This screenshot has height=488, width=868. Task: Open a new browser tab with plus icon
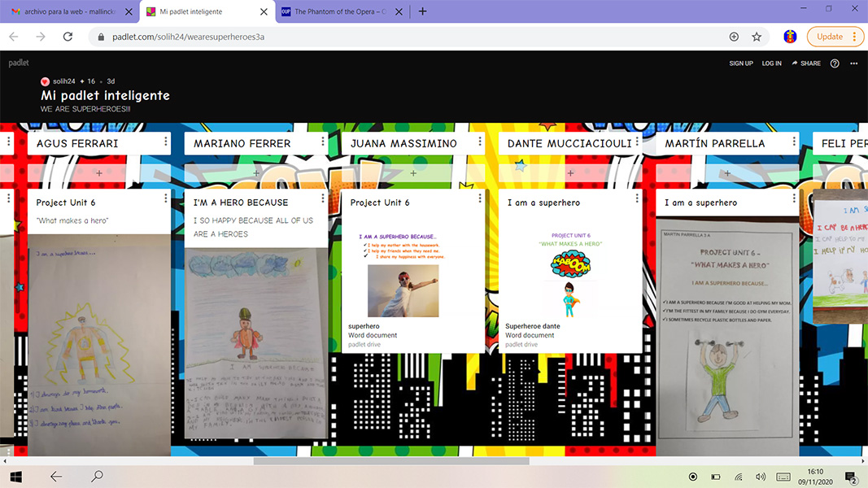422,12
